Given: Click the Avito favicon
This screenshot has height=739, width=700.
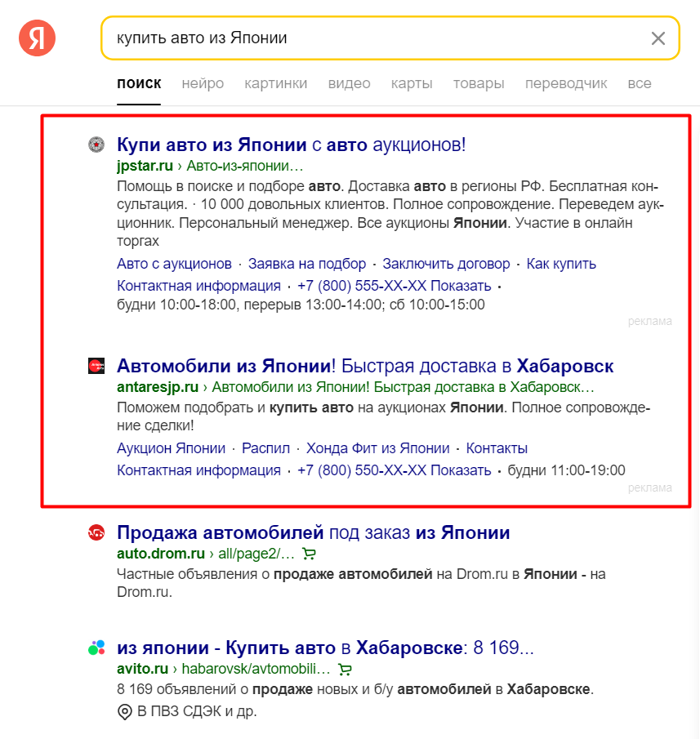Looking at the screenshot, I should pos(96,648).
